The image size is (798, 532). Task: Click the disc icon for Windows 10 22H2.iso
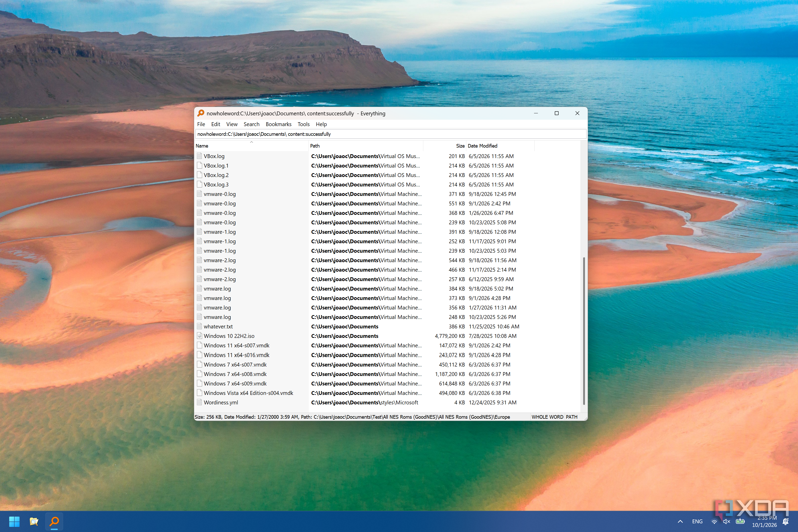[x=199, y=336]
